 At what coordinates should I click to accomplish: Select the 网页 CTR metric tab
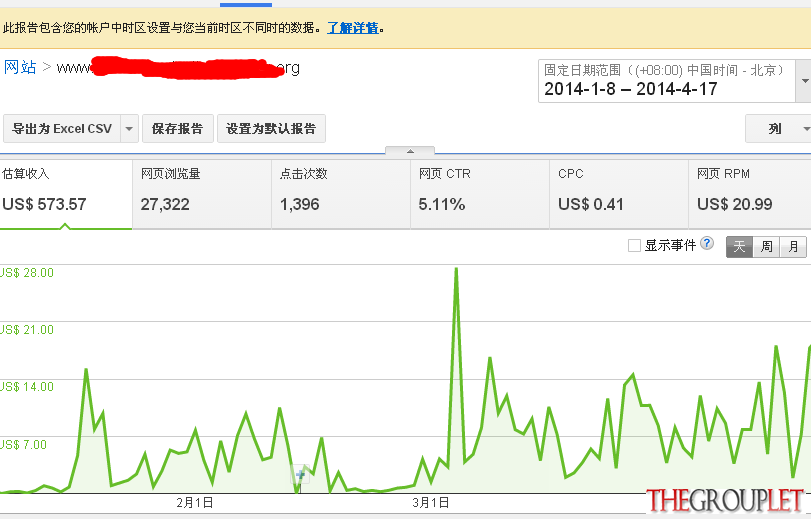tap(480, 194)
